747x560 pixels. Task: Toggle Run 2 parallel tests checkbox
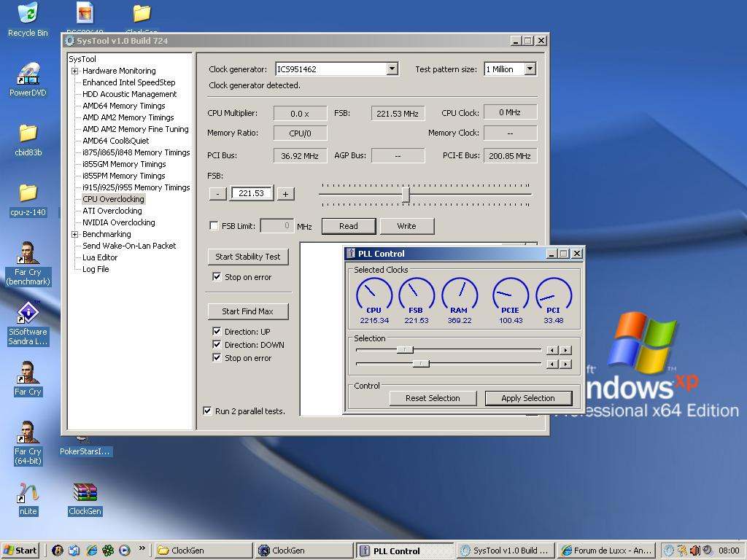pyautogui.click(x=208, y=411)
